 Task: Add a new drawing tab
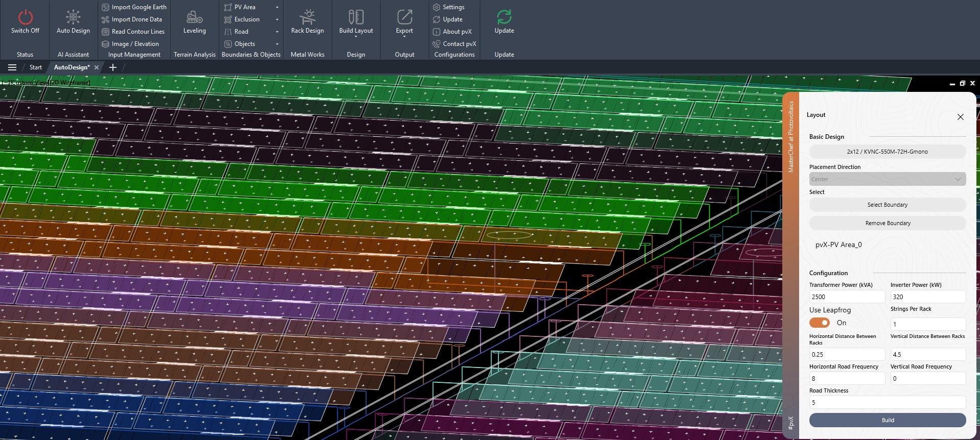(113, 67)
